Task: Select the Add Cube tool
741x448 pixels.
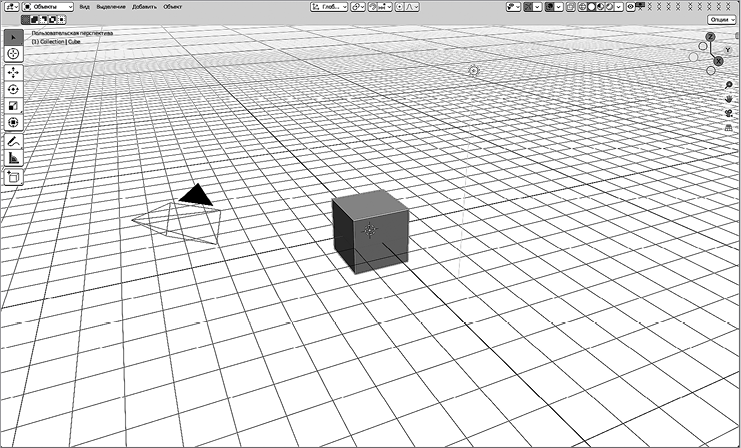Action: [14, 177]
